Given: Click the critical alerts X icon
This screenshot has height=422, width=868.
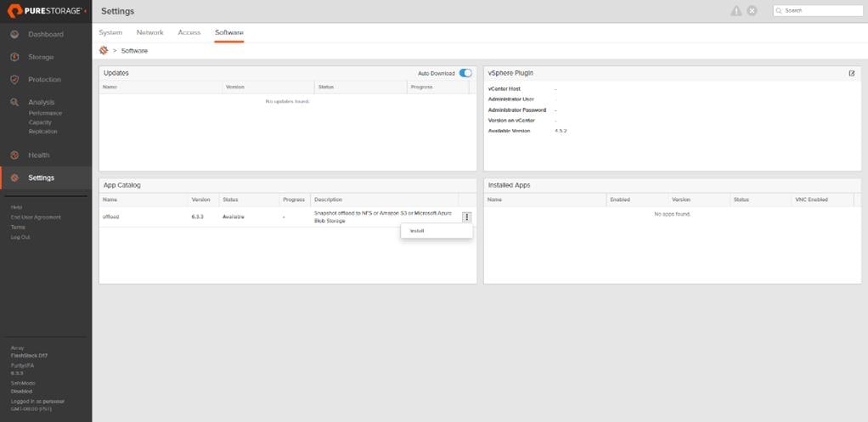Looking at the screenshot, I should point(752,10).
